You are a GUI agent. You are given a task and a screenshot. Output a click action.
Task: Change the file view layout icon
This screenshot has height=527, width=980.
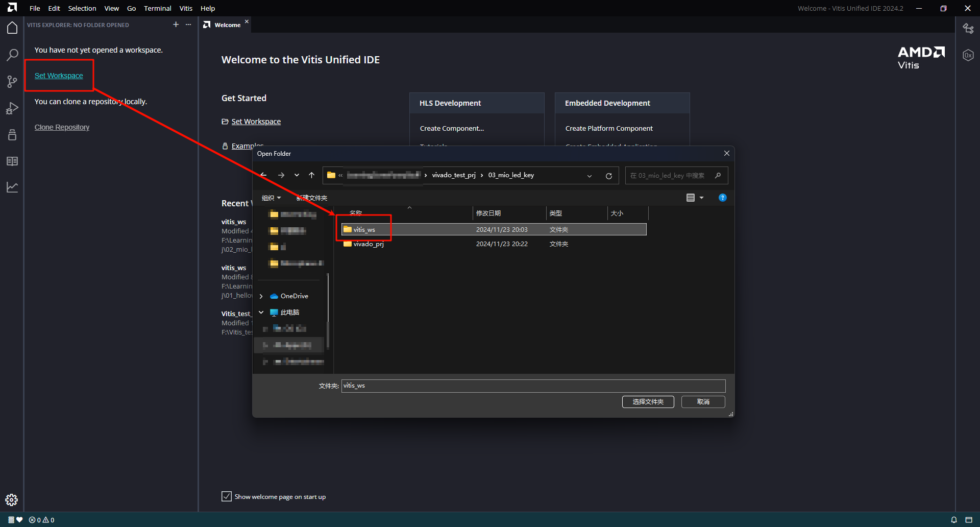click(x=691, y=198)
